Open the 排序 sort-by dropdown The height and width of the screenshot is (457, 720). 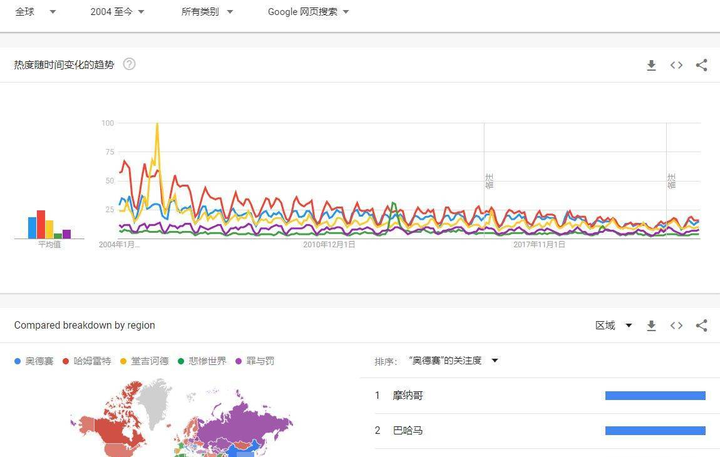point(453,361)
